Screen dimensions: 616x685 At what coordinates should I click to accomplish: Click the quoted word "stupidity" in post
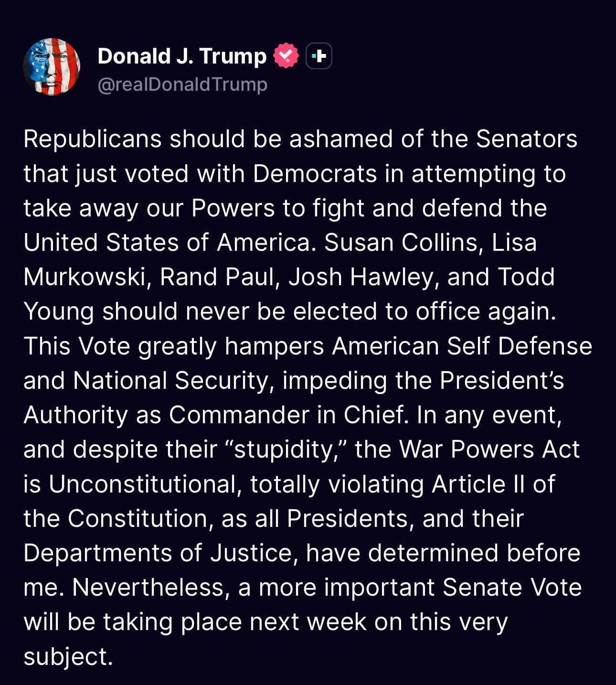[x=286, y=450]
